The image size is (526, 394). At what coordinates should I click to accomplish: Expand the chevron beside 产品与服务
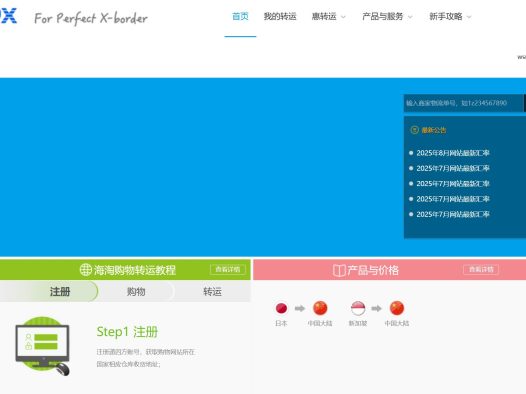(410, 17)
